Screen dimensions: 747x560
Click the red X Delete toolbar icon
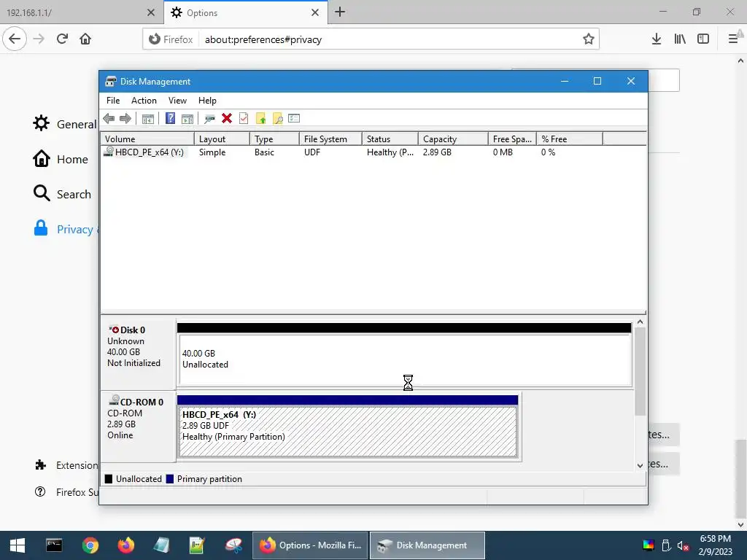click(227, 119)
